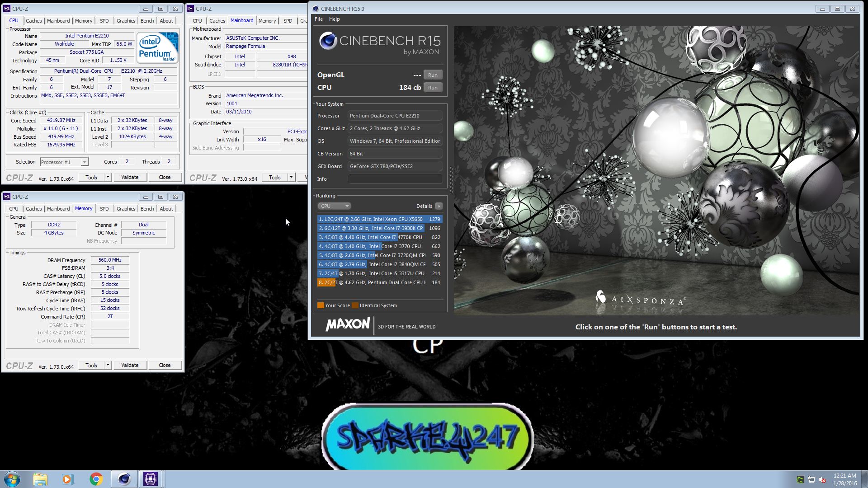Click Validate in the Memory window
The height and width of the screenshot is (488, 868).
pos(130,365)
